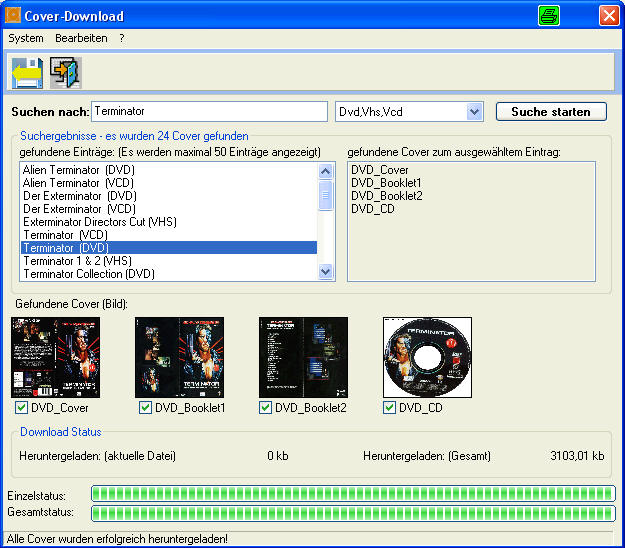Select the DVD_Cover thumbnail image
This screenshot has width=625, height=548.
(x=41, y=357)
